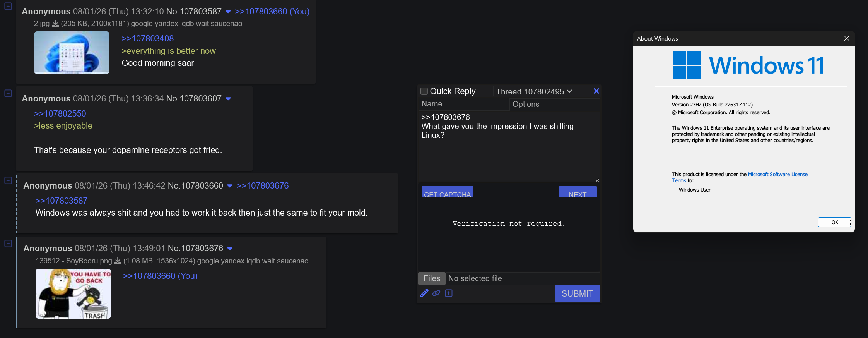868x338 pixels.
Task: Open post menu arrow for No.107803676
Action: pos(230,249)
